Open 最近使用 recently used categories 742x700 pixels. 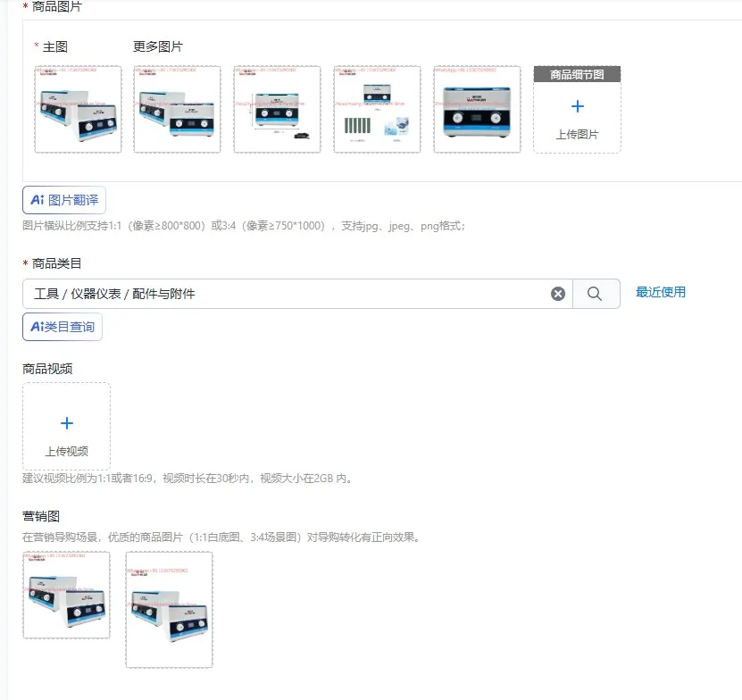(661, 292)
